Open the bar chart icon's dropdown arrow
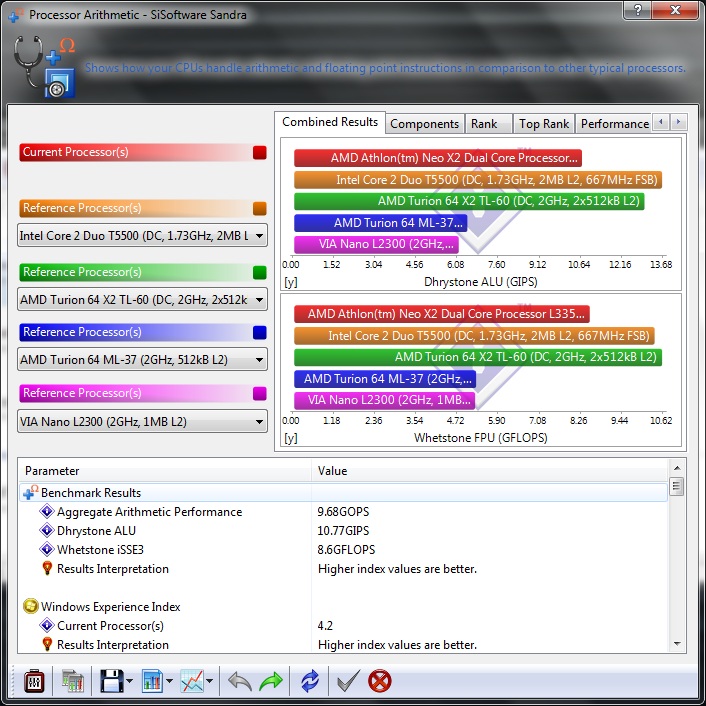 pyautogui.click(x=169, y=681)
